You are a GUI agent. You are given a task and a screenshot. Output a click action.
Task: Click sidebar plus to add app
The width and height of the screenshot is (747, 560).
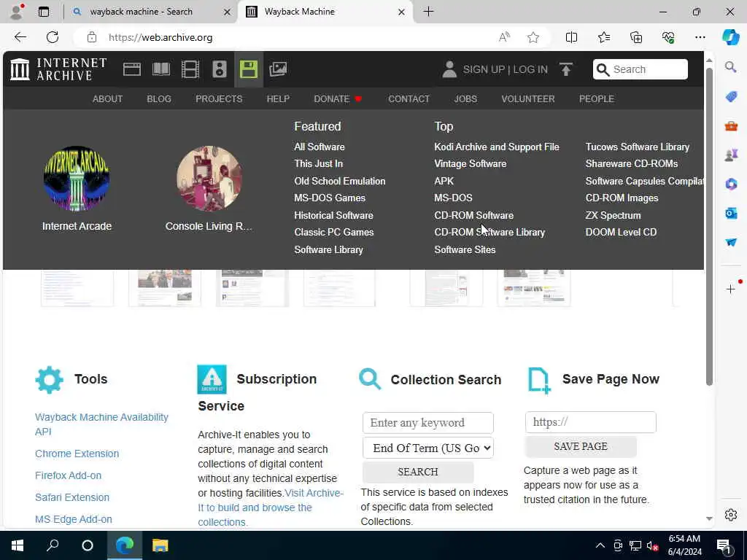tap(730, 289)
